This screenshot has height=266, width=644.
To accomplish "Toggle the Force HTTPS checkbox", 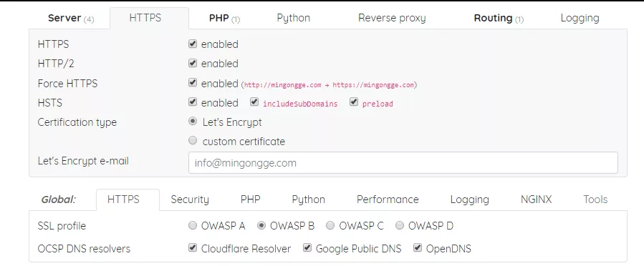I will pos(193,82).
